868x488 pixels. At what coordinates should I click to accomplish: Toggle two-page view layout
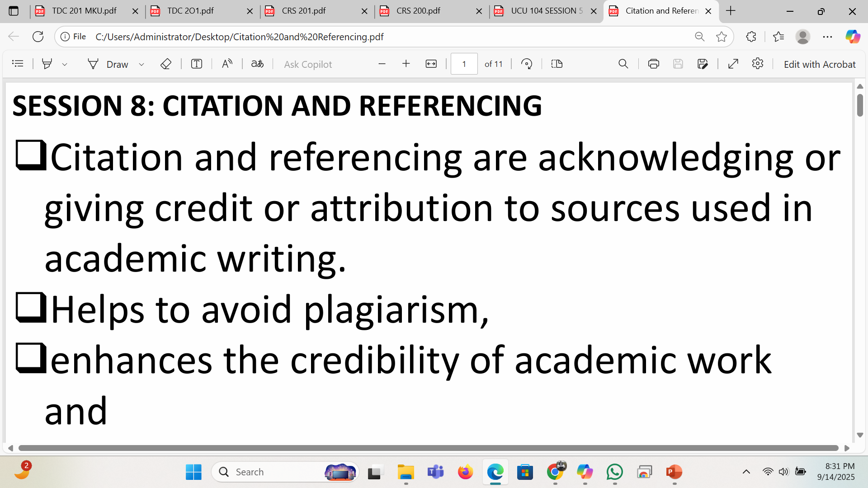point(557,64)
